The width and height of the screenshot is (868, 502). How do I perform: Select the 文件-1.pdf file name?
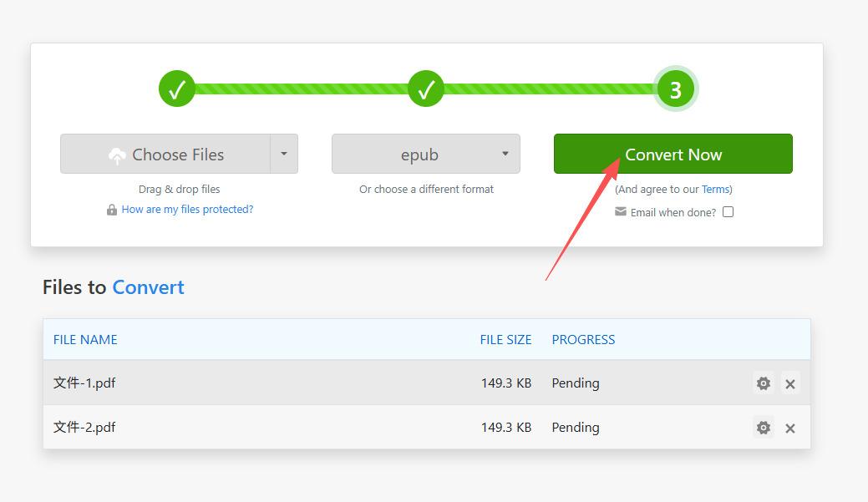tap(84, 383)
